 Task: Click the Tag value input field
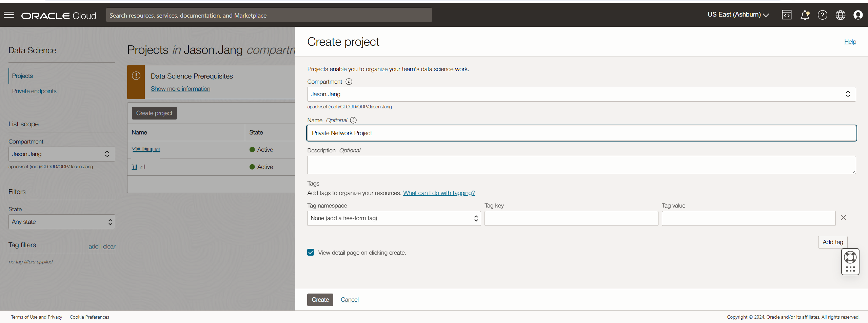pyautogui.click(x=749, y=218)
